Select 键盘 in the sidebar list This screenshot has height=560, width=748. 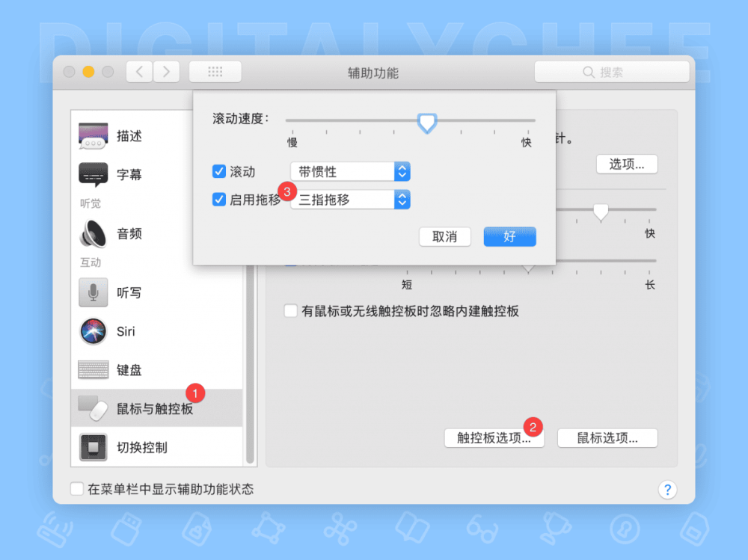point(157,369)
